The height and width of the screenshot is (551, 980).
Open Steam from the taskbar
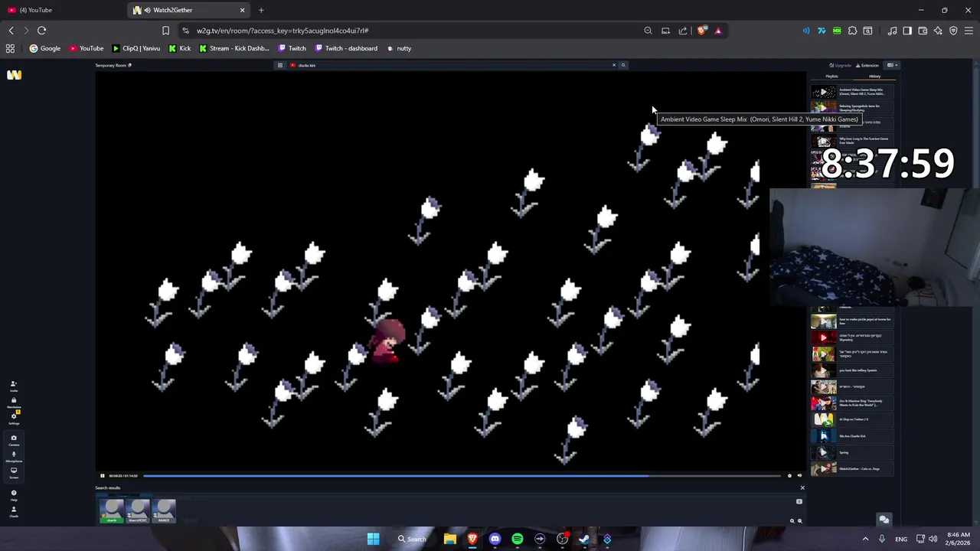(585, 539)
